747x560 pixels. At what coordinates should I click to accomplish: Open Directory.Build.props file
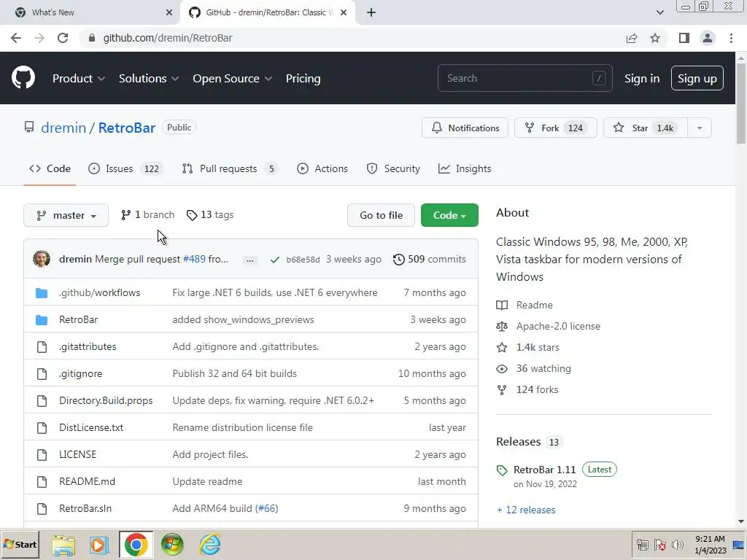(106, 400)
